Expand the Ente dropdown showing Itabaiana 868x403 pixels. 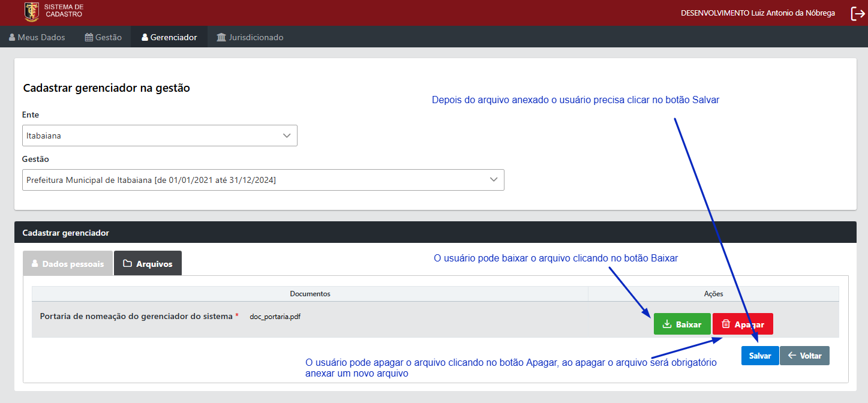click(160, 136)
